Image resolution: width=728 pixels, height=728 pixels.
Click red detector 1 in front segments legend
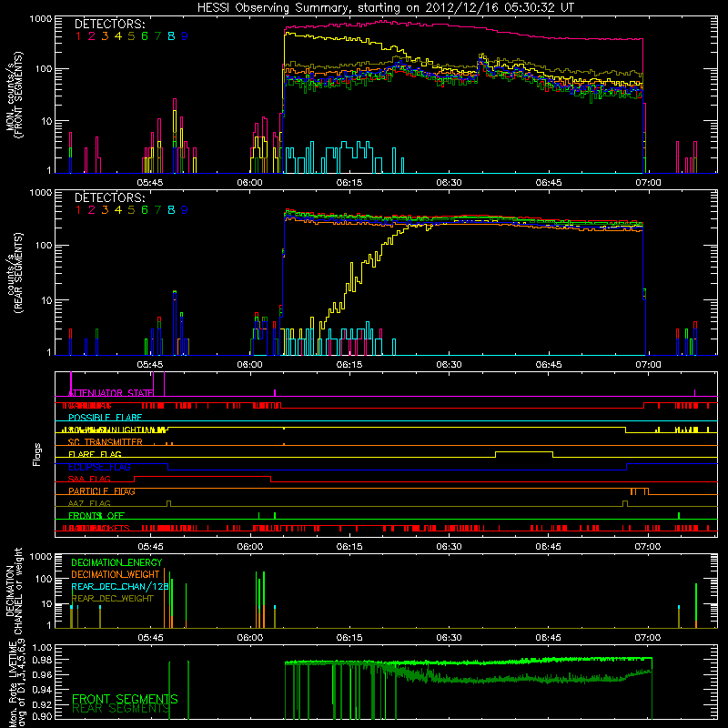point(78,36)
